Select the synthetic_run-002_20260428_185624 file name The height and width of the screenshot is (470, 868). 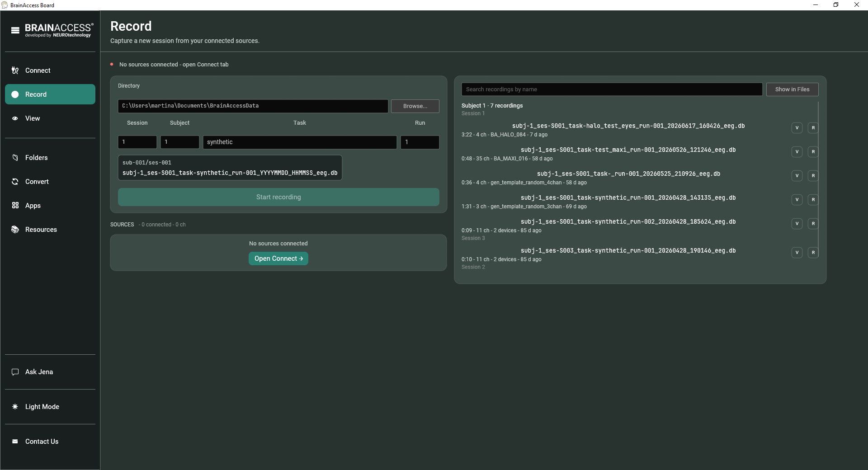[628, 222]
